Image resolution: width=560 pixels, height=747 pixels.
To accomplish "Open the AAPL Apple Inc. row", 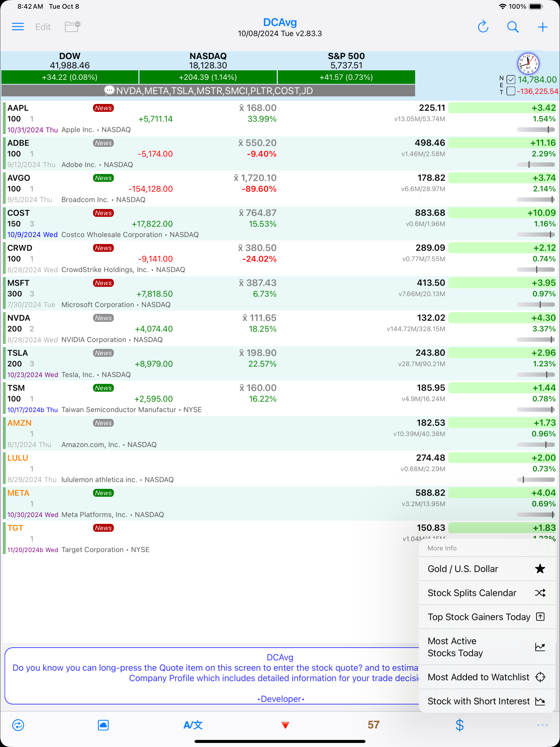I will 280,119.
